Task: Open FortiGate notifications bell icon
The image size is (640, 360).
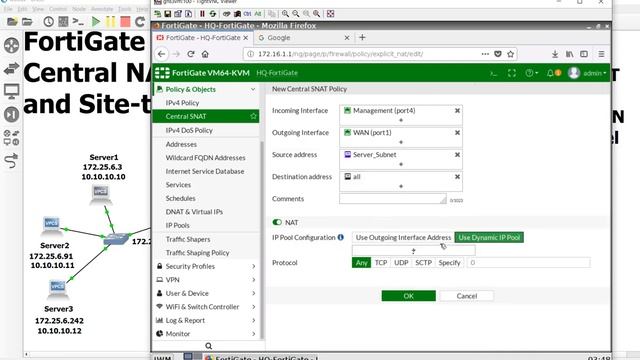Action: (550, 73)
